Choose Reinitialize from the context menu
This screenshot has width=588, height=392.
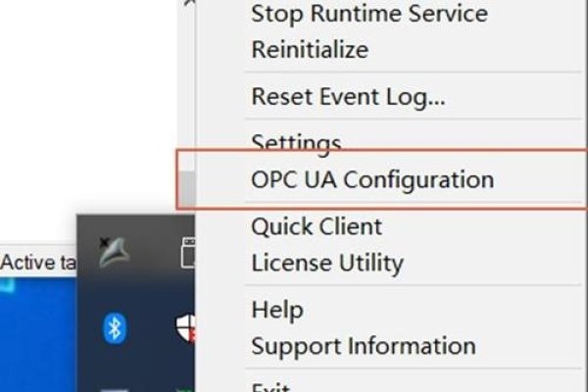point(310,49)
